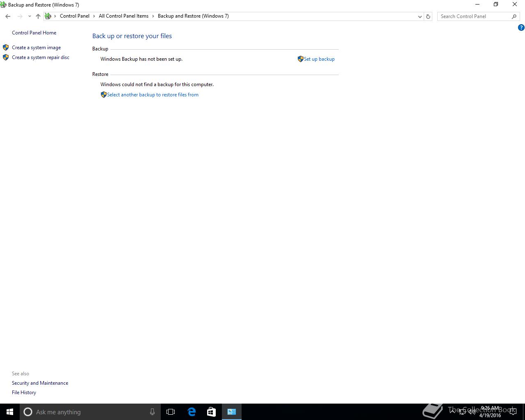Open the File History link
The image size is (525, 420).
(24, 393)
